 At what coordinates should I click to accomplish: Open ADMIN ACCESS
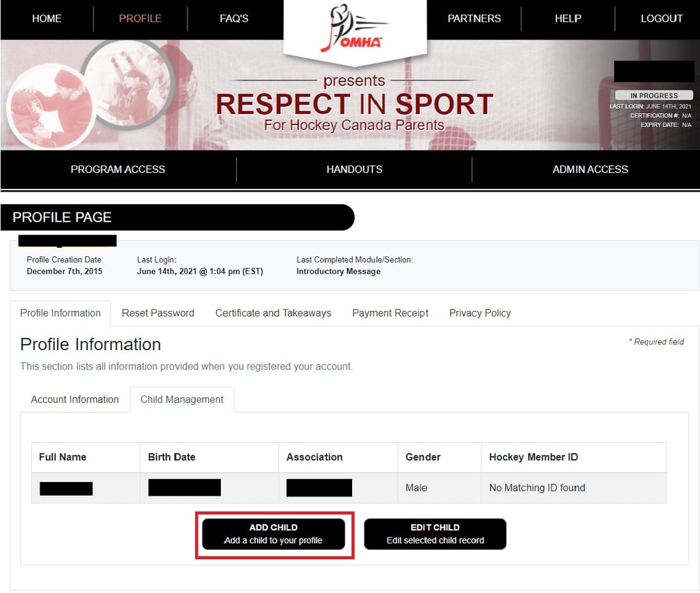[x=590, y=169]
